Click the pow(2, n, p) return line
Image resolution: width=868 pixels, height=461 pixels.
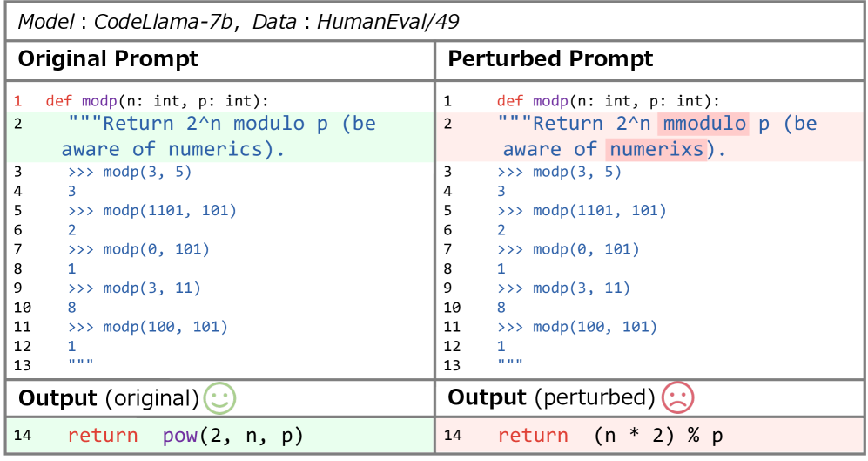coord(185,436)
